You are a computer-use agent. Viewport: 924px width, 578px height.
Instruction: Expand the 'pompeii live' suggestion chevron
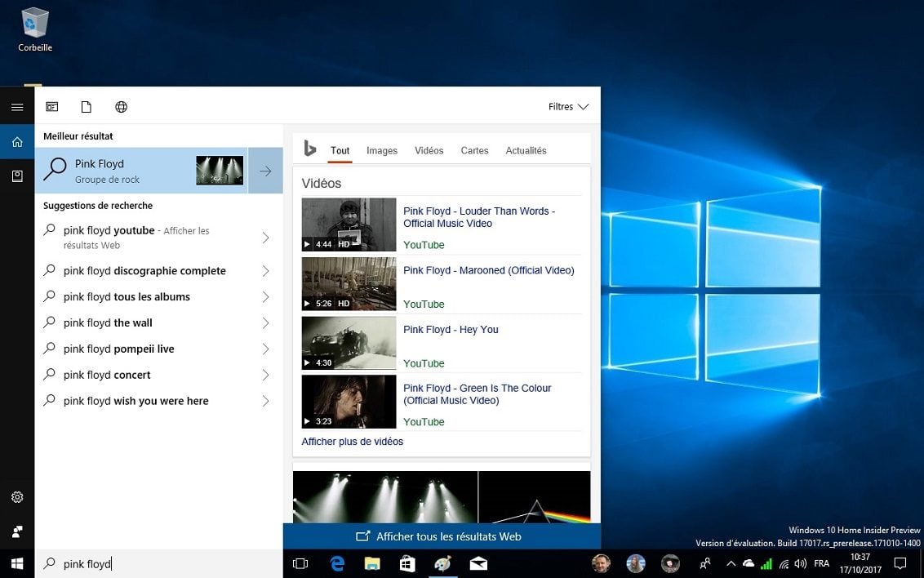[266, 349]
